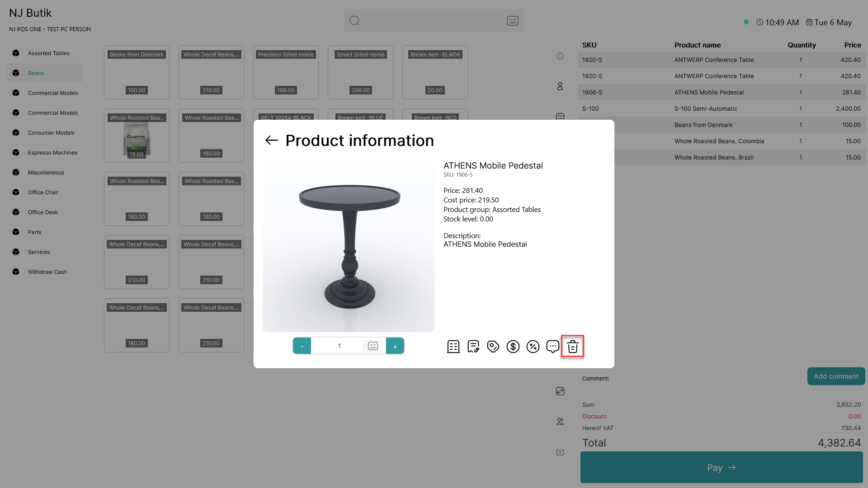Open the Consumer Models category
Image resolution: width=868 pixels, height=488 pixels.
tap(45, 133)
